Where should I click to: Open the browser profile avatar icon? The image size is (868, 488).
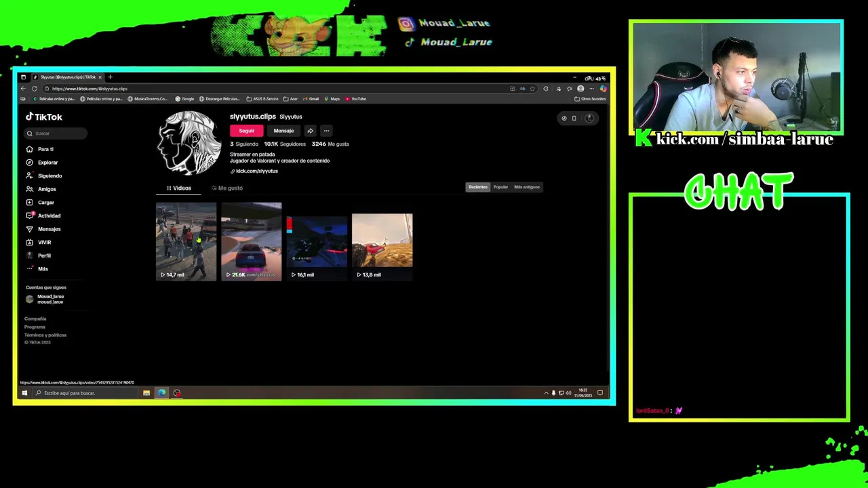pos(580,89)
